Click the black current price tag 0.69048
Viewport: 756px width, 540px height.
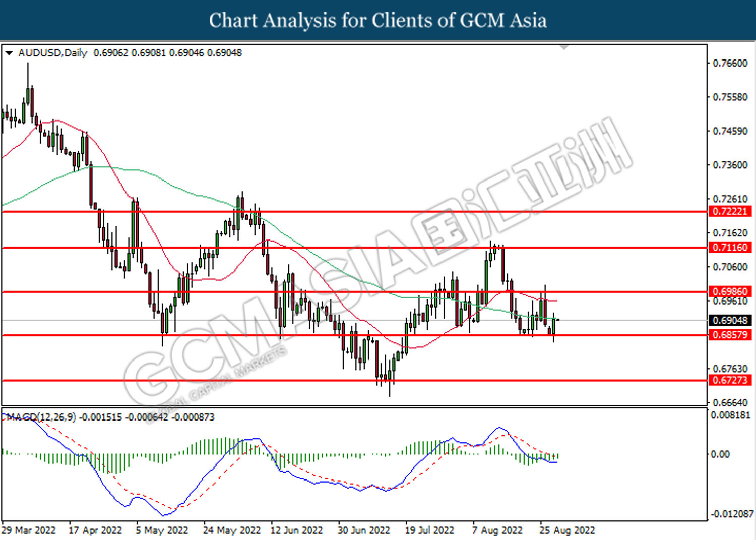pyautogui.click(x=730, y=320)
